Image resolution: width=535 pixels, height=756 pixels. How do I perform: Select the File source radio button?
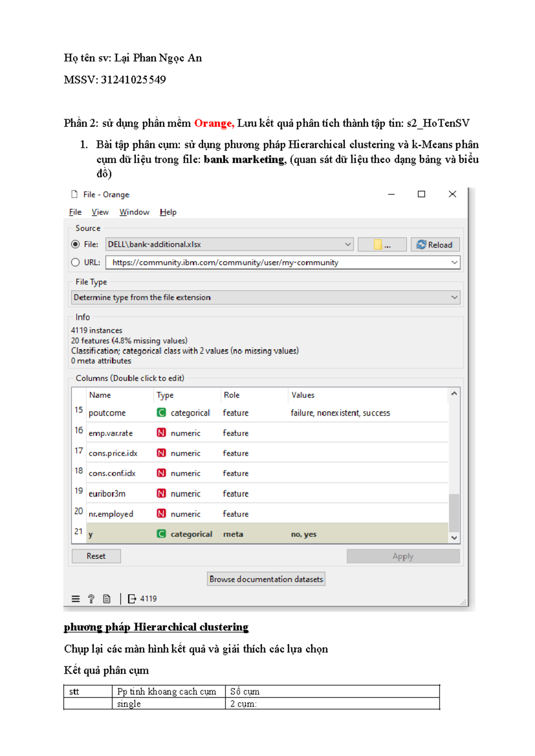pyautogui.click(x=75, y=244)
